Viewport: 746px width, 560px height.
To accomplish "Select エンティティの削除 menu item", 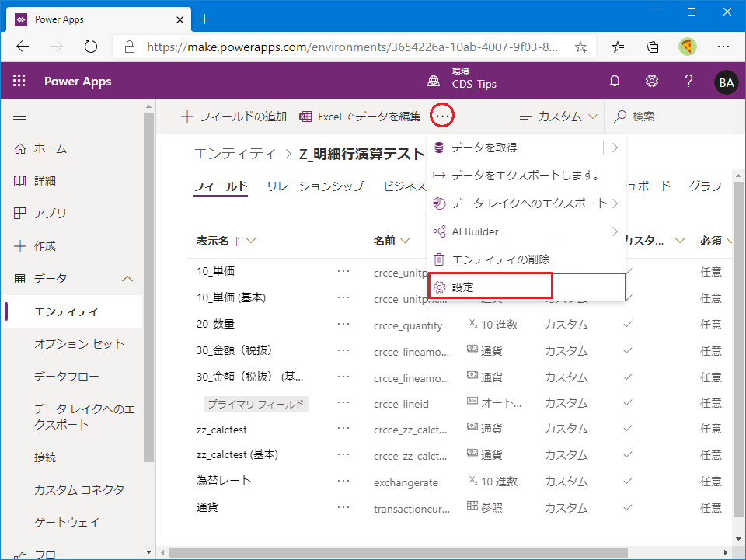I will (x=527, y=259).
